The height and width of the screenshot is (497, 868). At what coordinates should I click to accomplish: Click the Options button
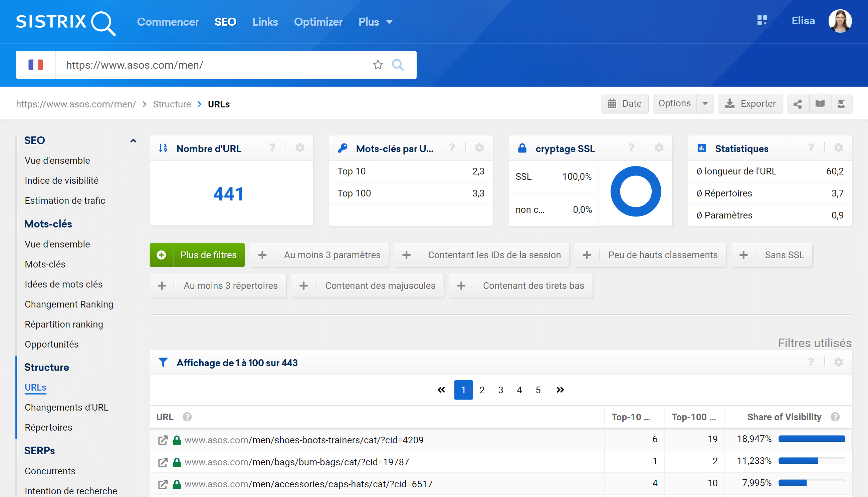coord(675,104)
